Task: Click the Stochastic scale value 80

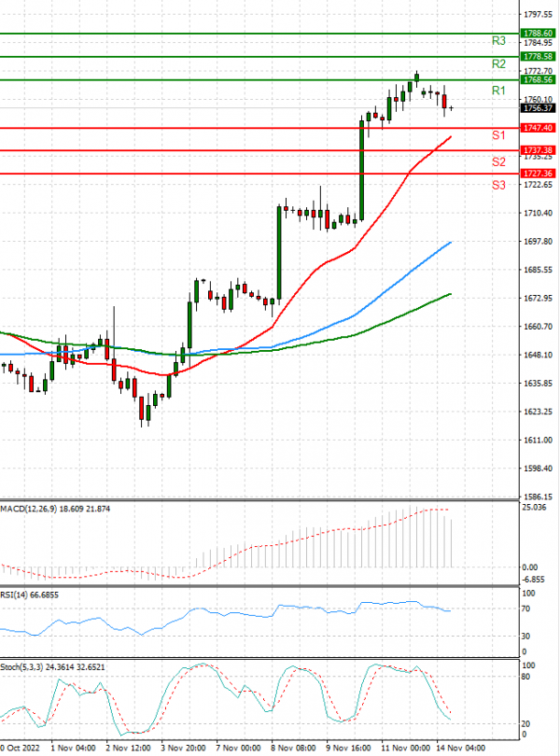Action: tap(526, 677)
